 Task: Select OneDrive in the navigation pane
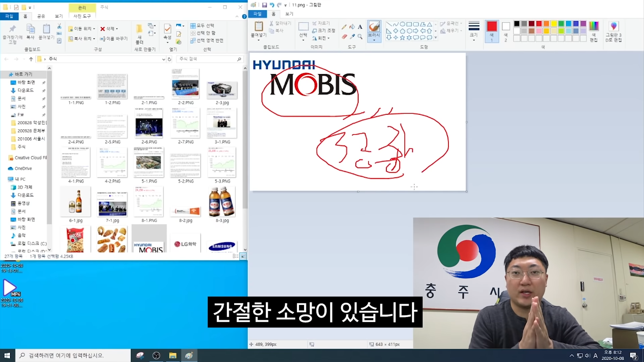click(x=23, y=169)
